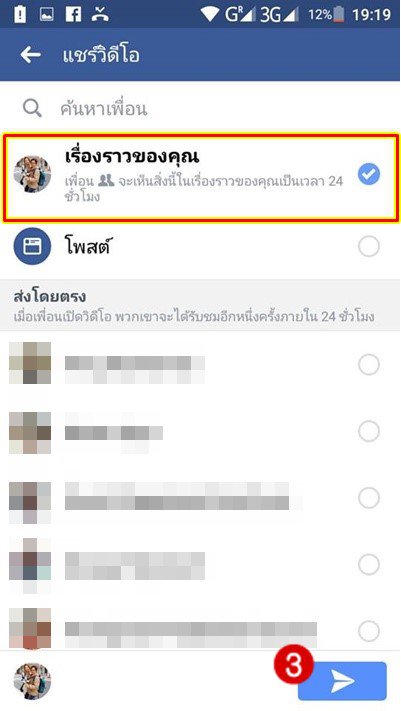
Task: Tap the missed call status icon
Action: click(x=100, y=14)
